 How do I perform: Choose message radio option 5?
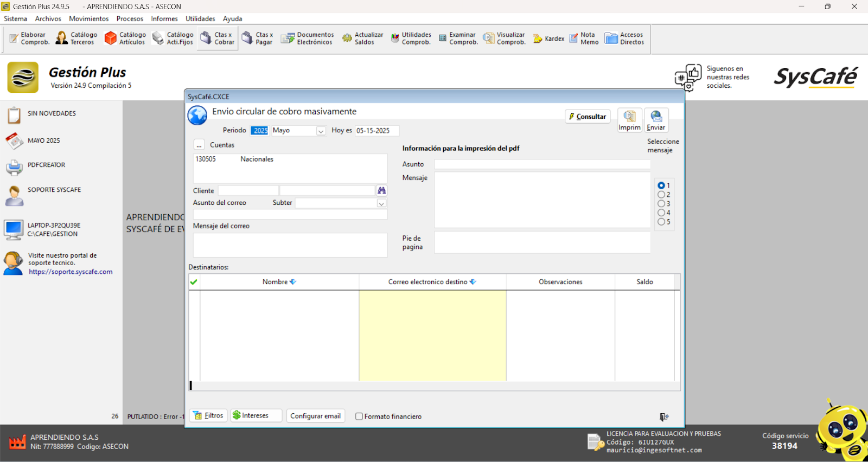[661, 222]
